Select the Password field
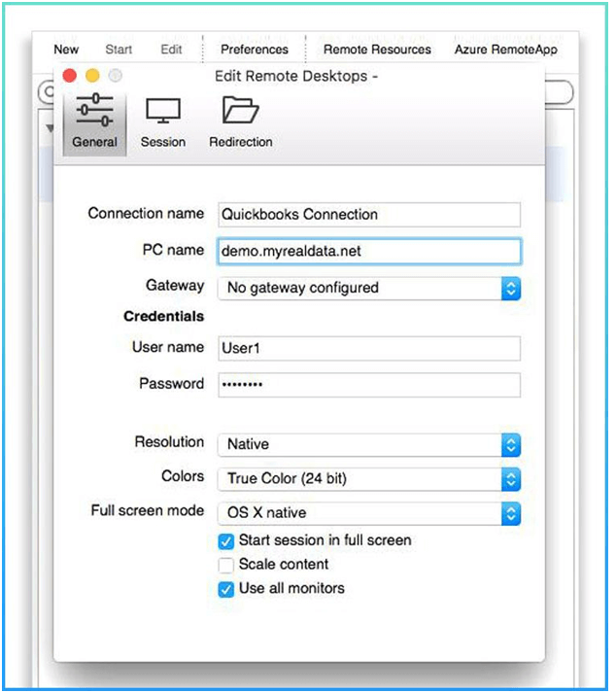Screen dimensions: 616x693 coord(369,384)
